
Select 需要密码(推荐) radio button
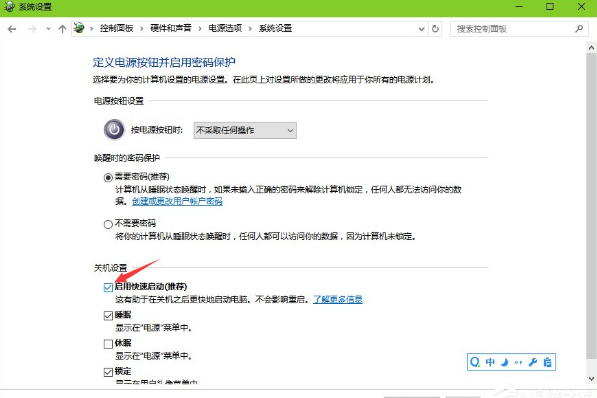click(108, 177)
